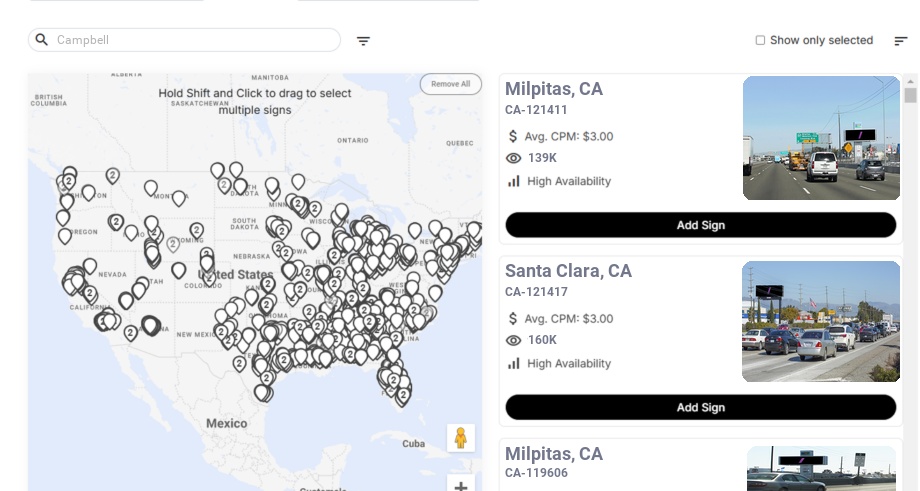Open the Santa Clara billboard photo
Viewport: 920px width, 491px height.
pyautogui.click(x=821, y=321)
